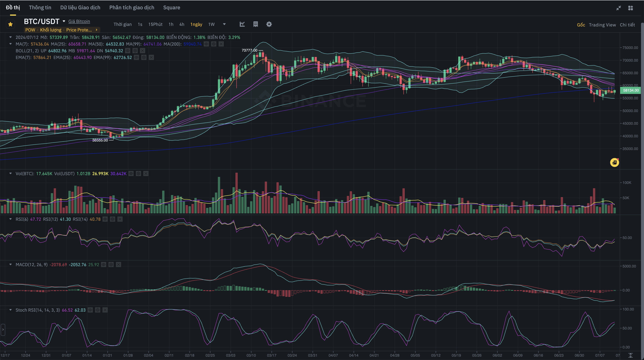Select the 4h time interval
This screenshot has width=644, height=360.
182,24
